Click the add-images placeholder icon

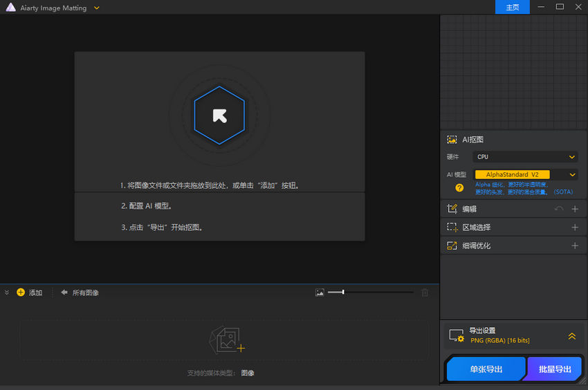pyautogui.click(x=226, y=340)
